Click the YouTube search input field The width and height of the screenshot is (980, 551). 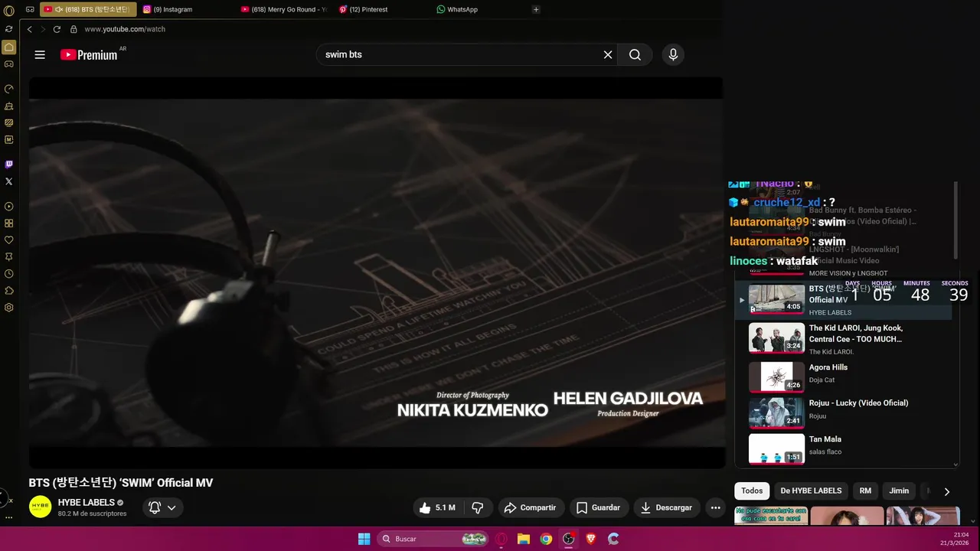point(459,54)
